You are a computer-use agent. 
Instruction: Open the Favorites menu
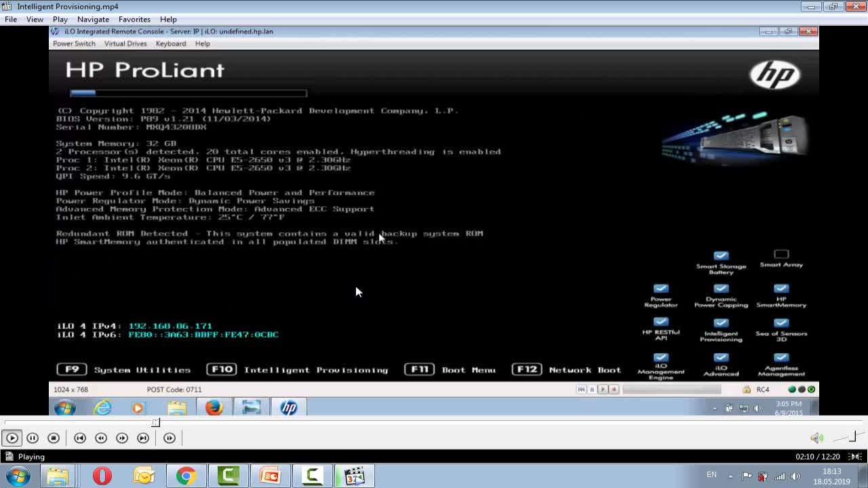point(134,20)
